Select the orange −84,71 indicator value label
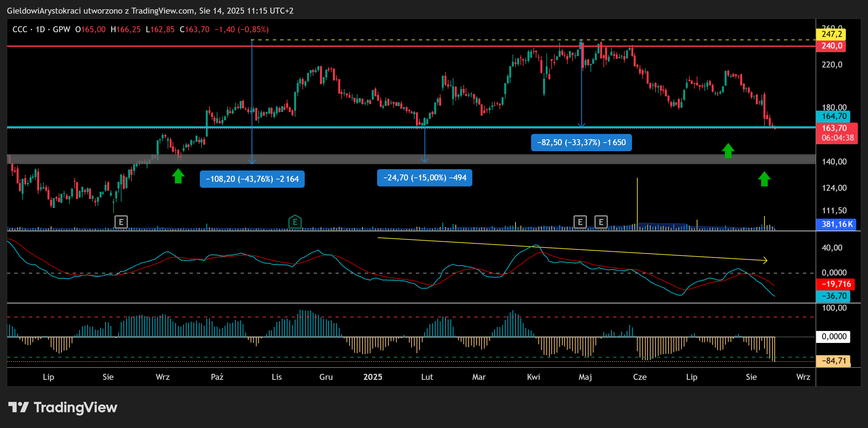868x428 pixels. 833,361
